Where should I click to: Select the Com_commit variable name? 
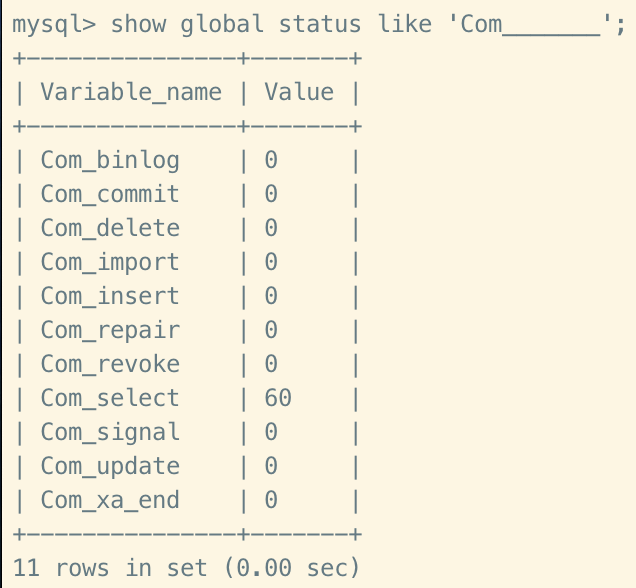(110, 194)
